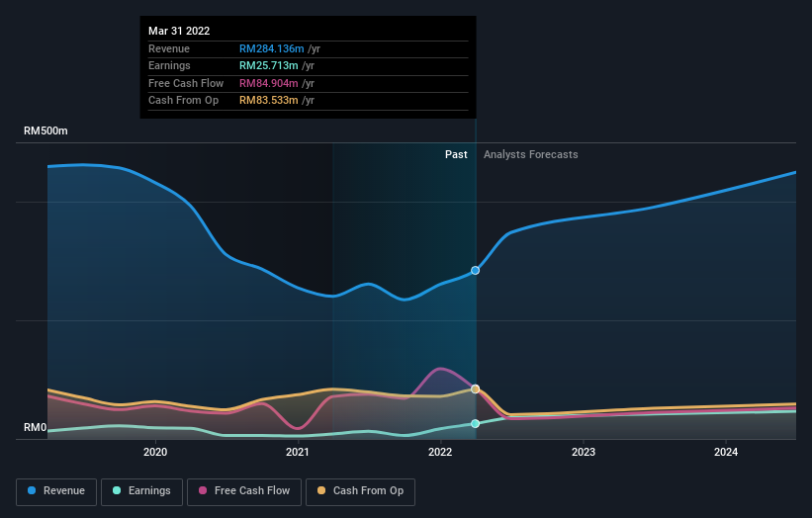Select the 2024 x-axis label
Screen dimensions: 812x518
point(726,452)
